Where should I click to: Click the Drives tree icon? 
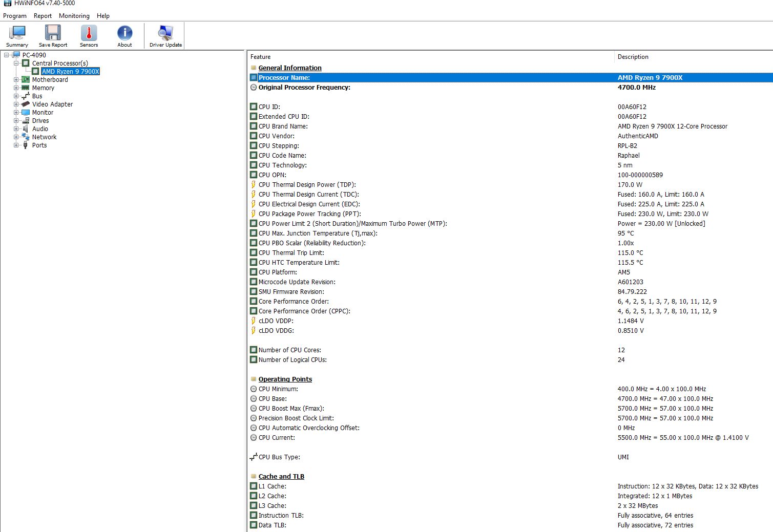tap(26, 120)
